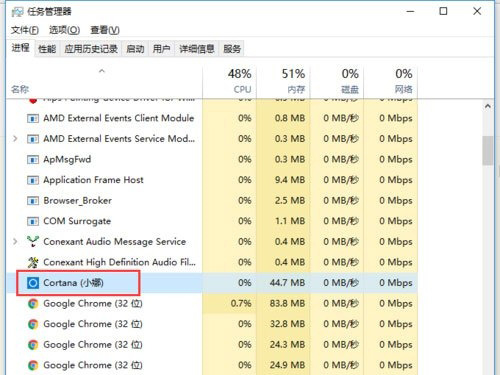Click the 1.1 MB memory value
The image size is (500, 375).
[x=290, y=221]
